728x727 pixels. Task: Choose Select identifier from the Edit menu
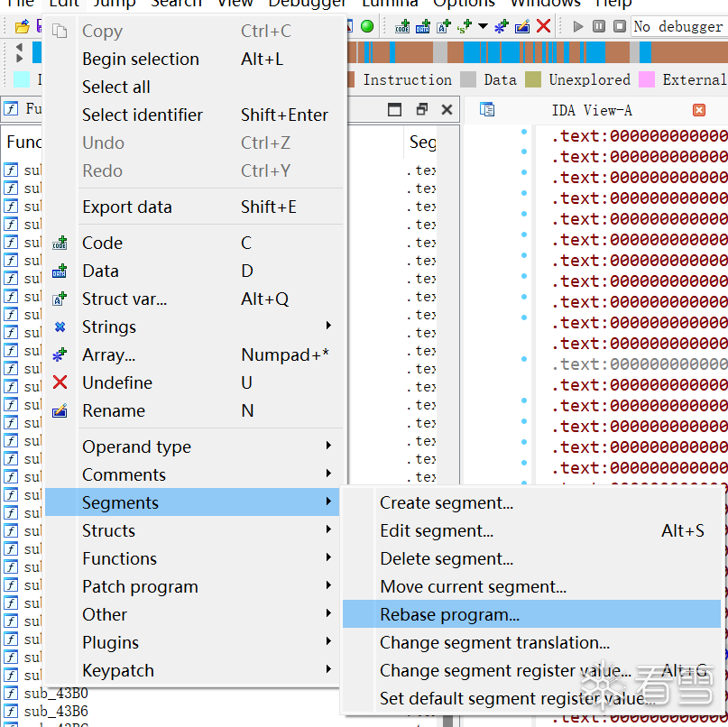coord(194,115)
